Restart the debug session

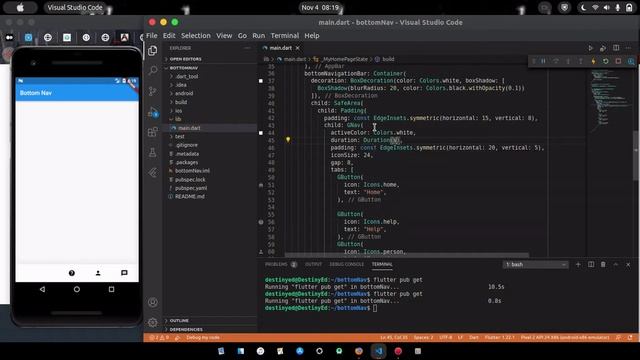click(x=606, y=61)
